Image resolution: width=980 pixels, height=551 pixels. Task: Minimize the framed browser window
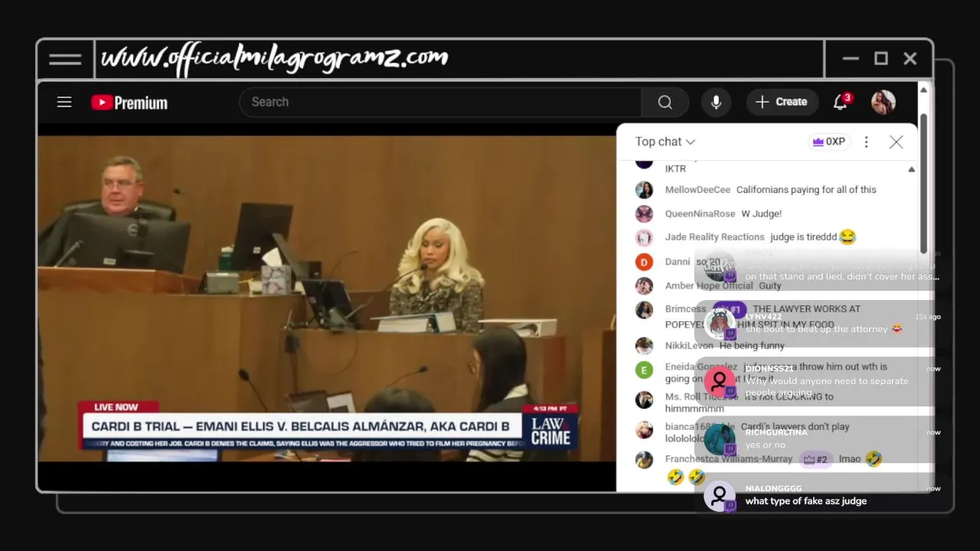(x=851, y=59)
